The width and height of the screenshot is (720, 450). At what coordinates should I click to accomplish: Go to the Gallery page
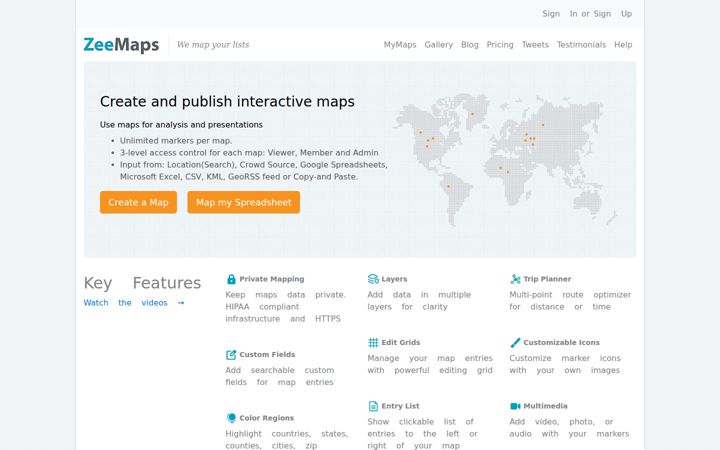[439, 45]
